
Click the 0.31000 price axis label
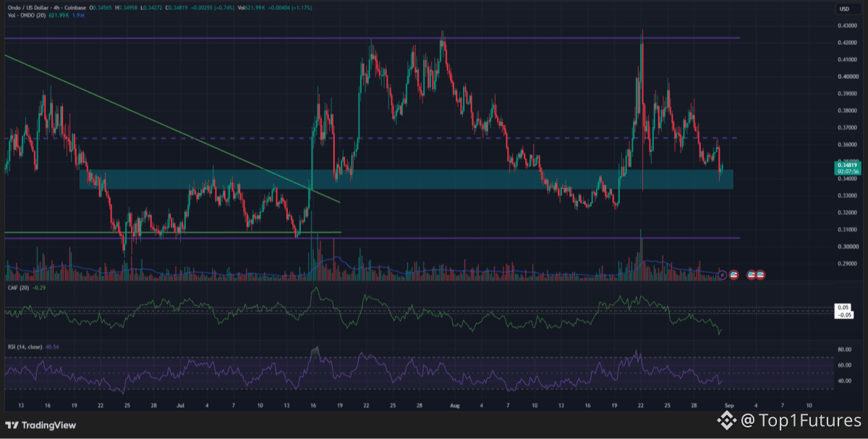coord(846,229)
